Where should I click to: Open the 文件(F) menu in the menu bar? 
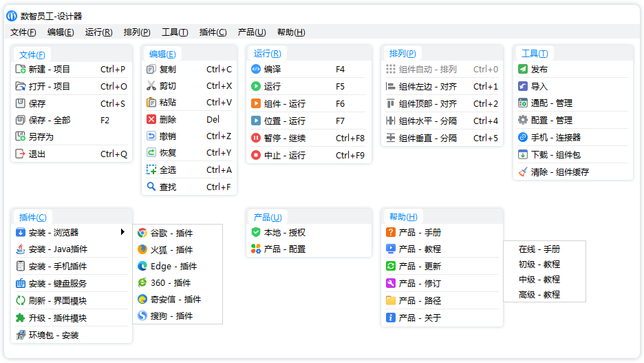pyautogui.click(x=23, y=32)
